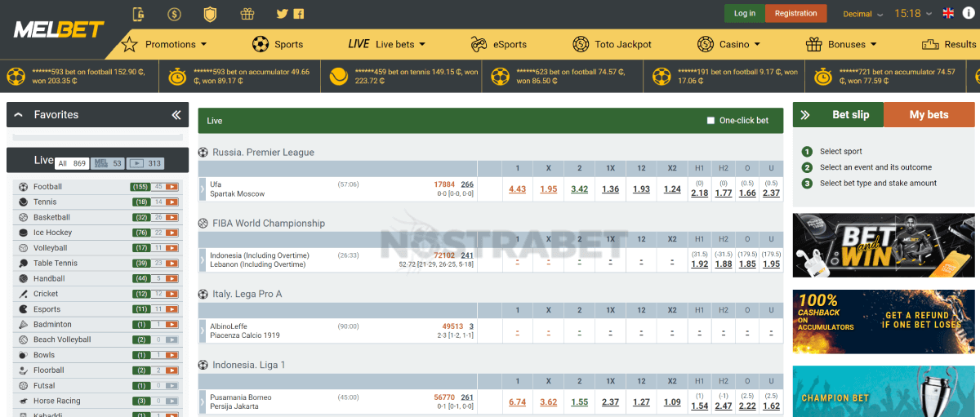Image resolution: width=980 pixels, height=417 pixels.
Task: Bet on Persija Jakarta win at 1.55
Action: (580, 402)
